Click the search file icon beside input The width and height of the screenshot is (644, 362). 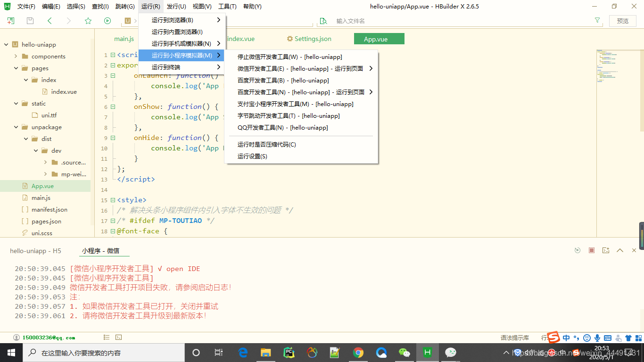pos(323,21)
